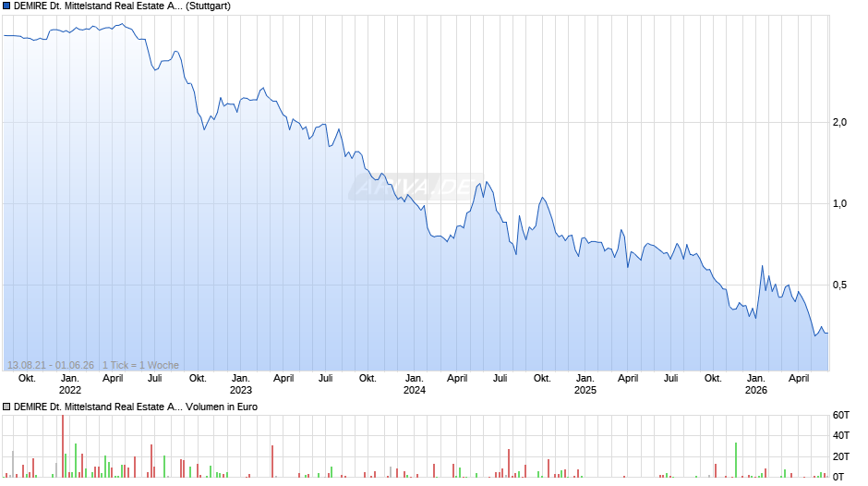The height and width of the screenshot is (486, 868).
Task: Click the 40T volume axis label
Action: pos(841,435)
